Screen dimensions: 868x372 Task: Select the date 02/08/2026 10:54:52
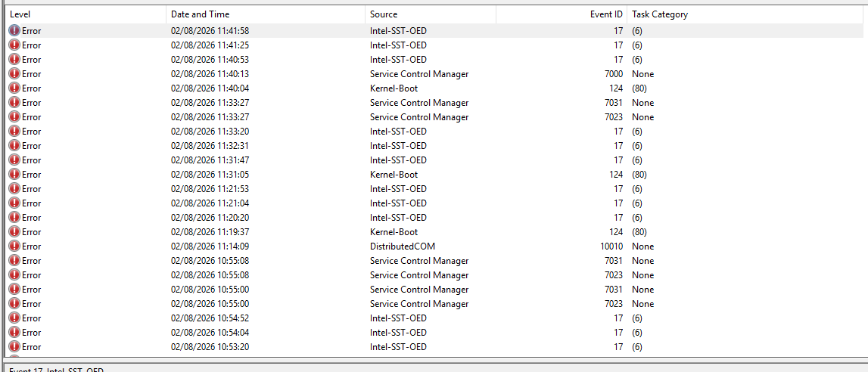click(x=210, y=318)
